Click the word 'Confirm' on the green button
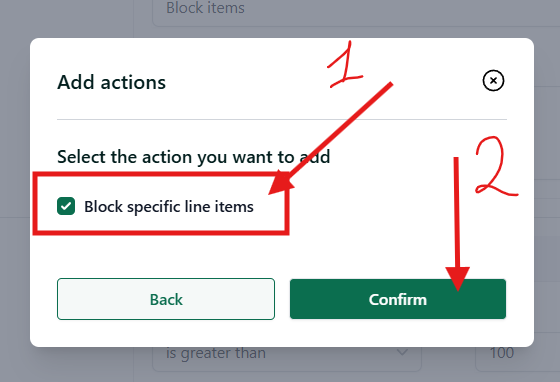Screen dimensions: 560x382 (398, 300)
